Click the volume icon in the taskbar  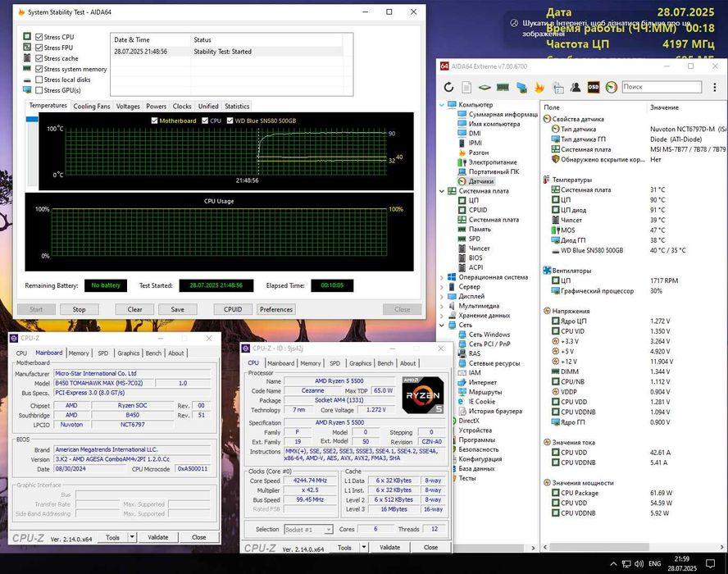tap(639, 564)
